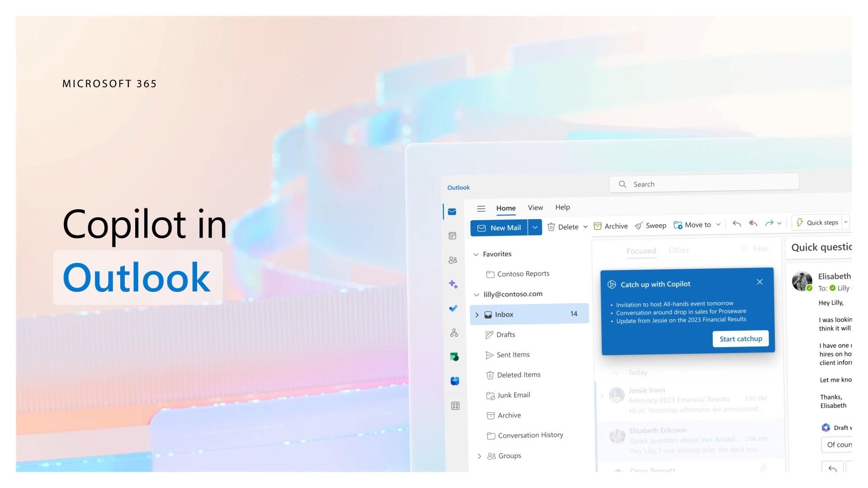Open the Calendar from the left sidebar

click(x=453, y=235)
